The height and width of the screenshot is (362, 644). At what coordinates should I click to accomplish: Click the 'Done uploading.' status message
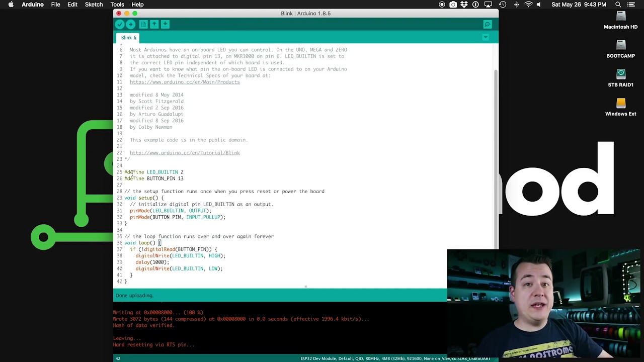click(134, 296)
